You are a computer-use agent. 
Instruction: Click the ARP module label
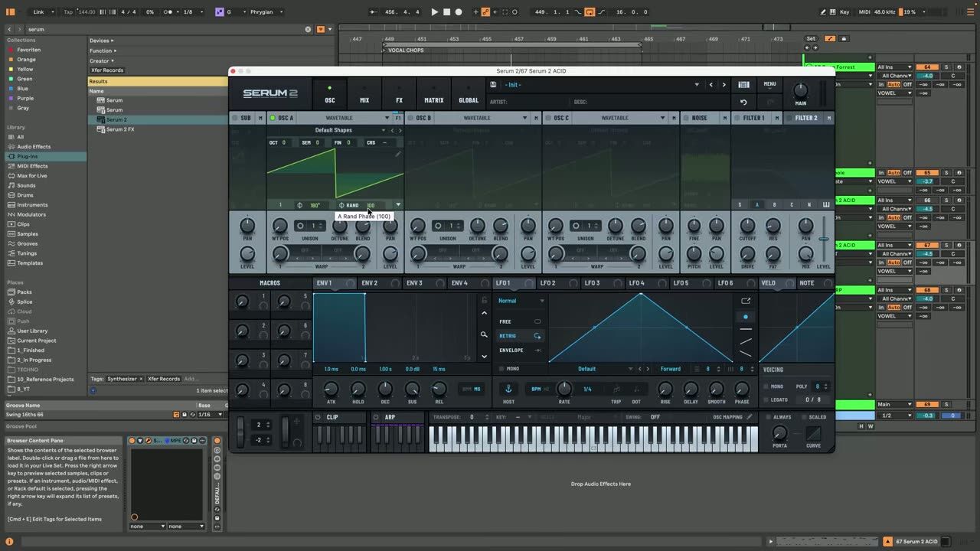pyautogui.click(x=390, y=417)
